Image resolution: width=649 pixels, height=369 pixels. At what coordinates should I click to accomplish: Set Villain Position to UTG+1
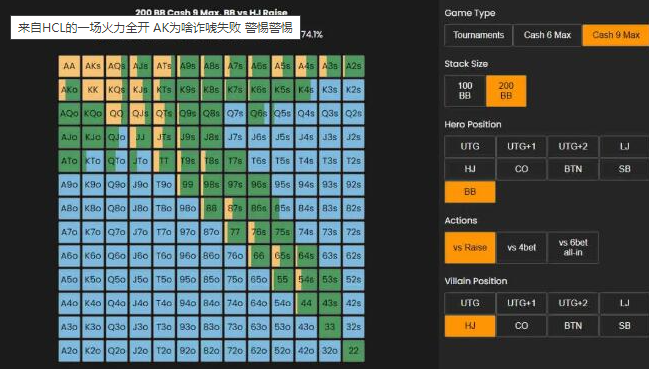(521, 303)
